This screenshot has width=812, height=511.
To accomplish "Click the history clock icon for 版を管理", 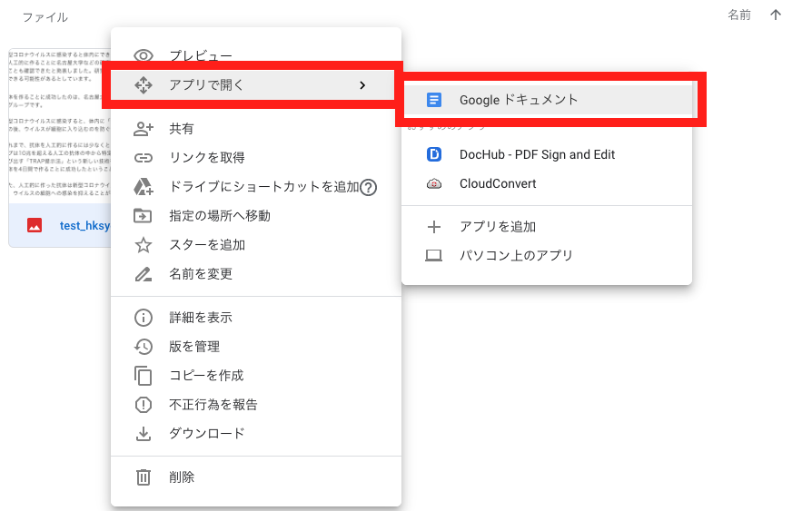I will (x=144, y=347).
